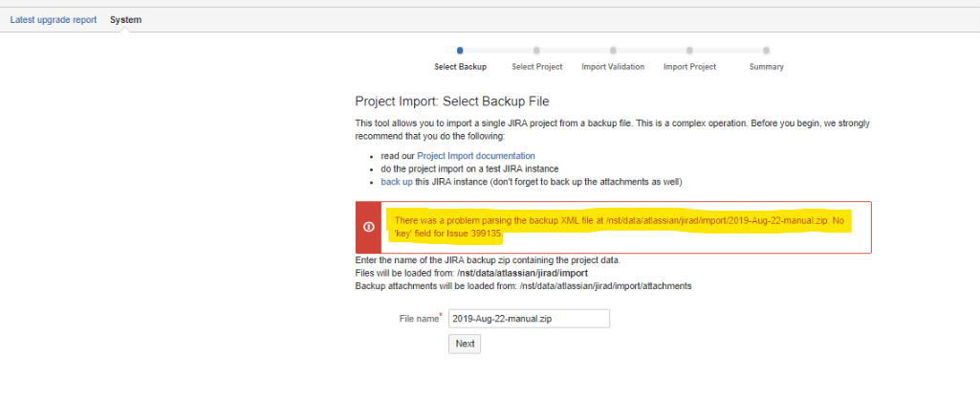Open the Project Import documentation link
The width and height of the screenshot is (980, 403).
(476, 156)
